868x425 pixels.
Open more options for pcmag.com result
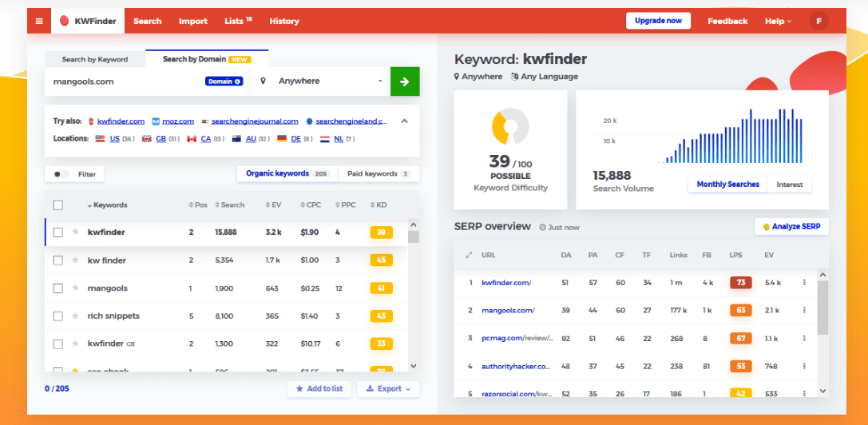point(804,338)
